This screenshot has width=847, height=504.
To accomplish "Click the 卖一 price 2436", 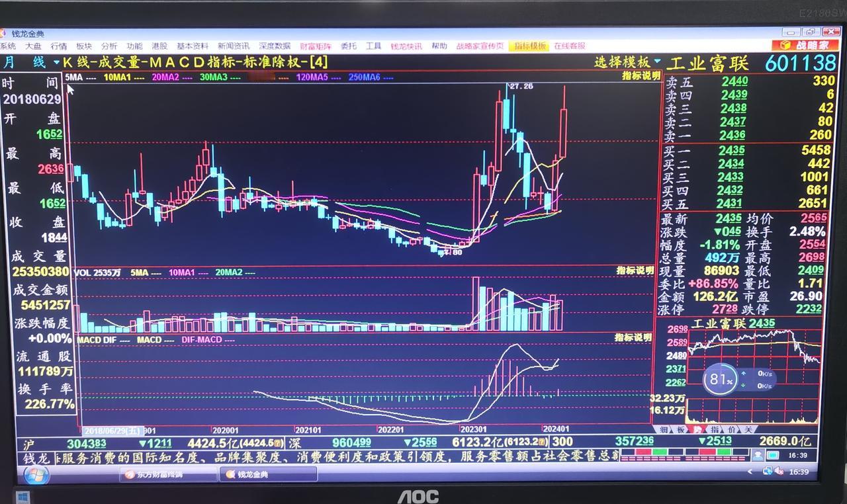I will [733, 135].
